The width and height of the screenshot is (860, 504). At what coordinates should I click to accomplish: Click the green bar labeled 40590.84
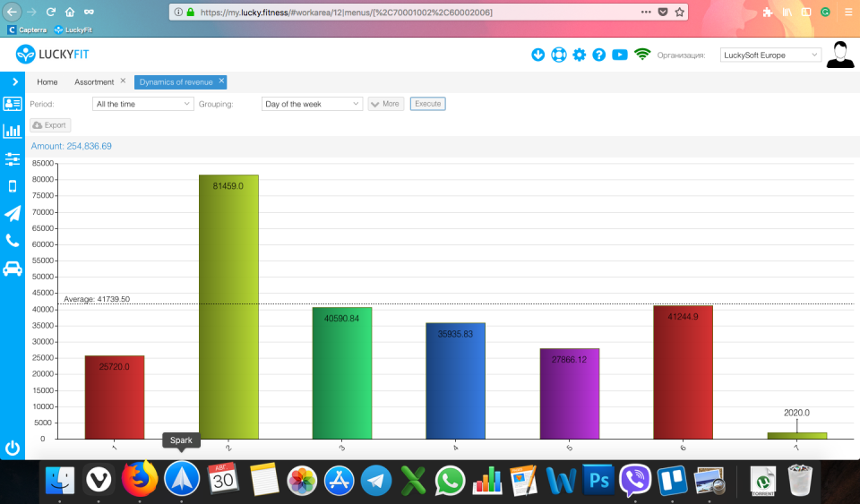(x=342, y=373)
